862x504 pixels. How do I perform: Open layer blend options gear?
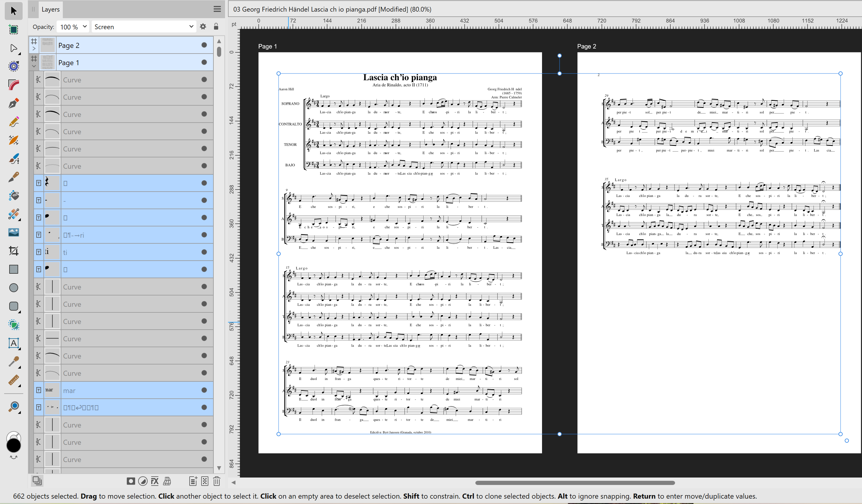click(203, 26)
